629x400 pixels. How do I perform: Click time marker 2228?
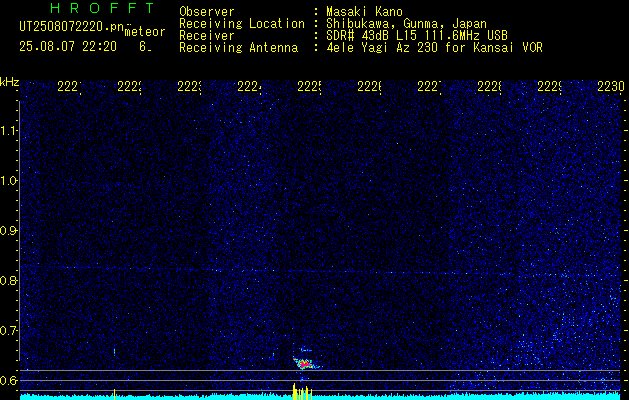pyautogui.click(x=489, y=86)
